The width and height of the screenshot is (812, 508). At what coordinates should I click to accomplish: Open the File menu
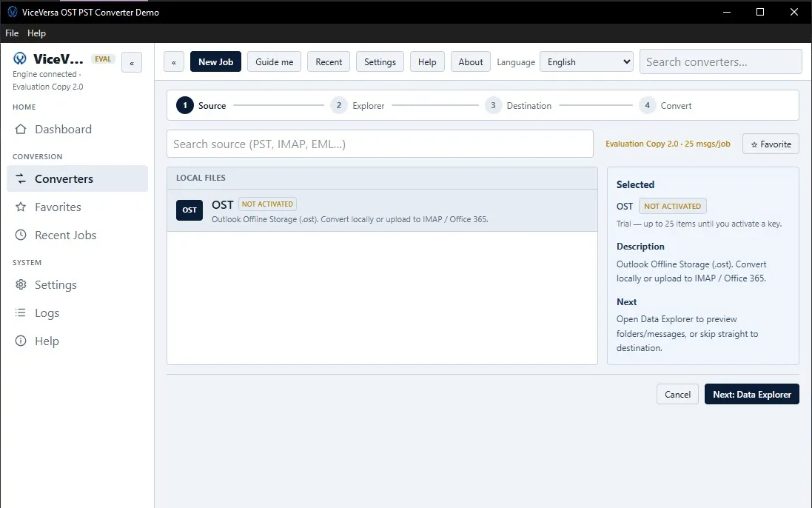pyautogui.click(x=12, y=33)
